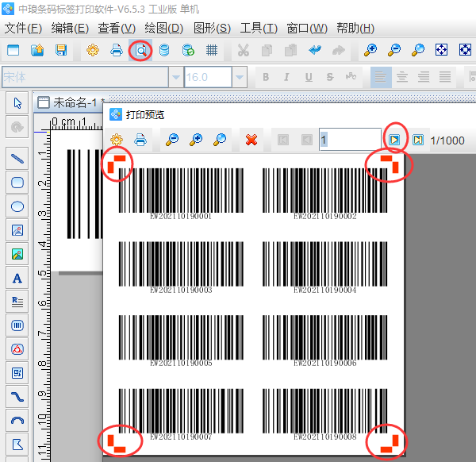Click the scissors cut icon
Image resolution: width=476 pixels, height=462 pixels.
coord(244,50)
